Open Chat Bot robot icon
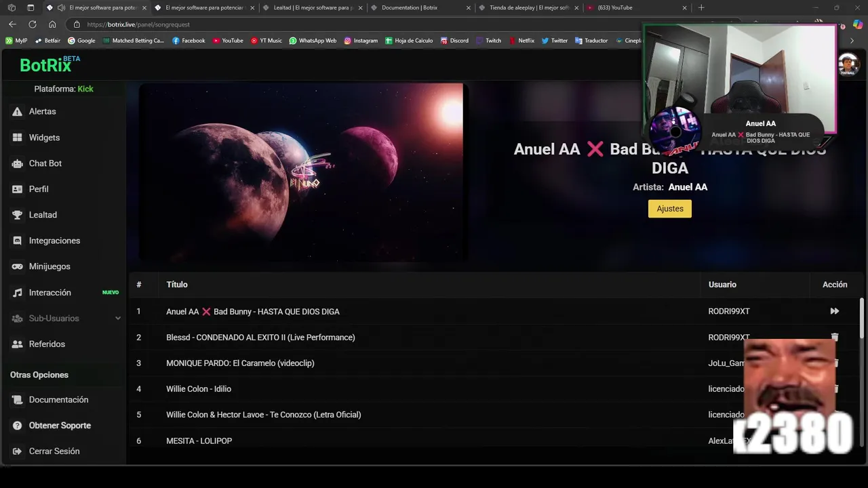 (x=17, y=163)
